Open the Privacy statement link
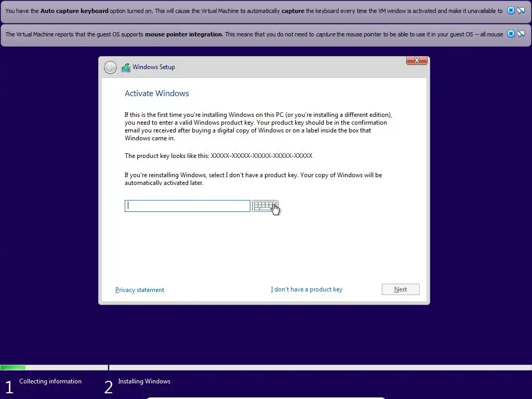This screenshot has height=399, width=532. [139, 290]
